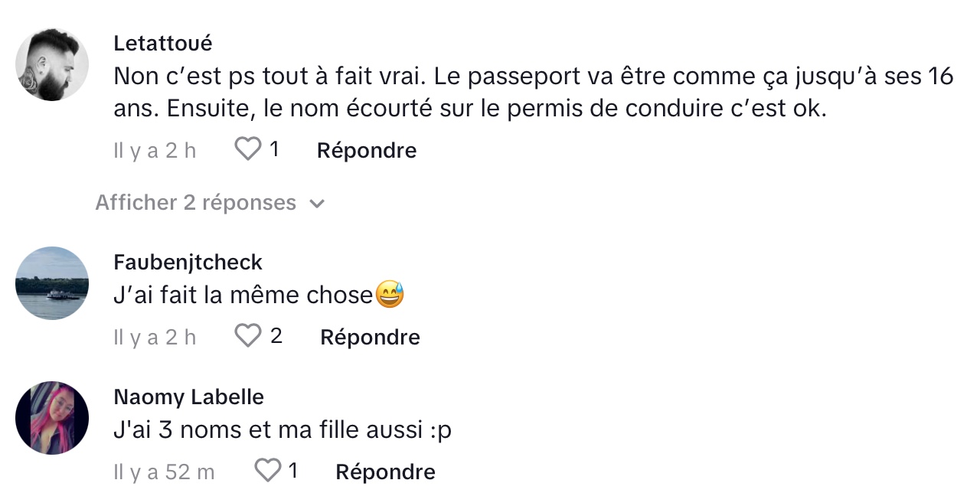
Task: Click the "Il y a 52 m" timestamp
Action: tap(164, 472)
